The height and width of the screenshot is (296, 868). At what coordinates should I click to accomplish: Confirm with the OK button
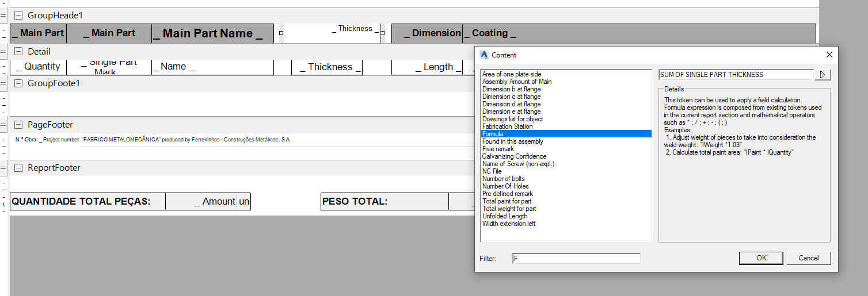click(761, 258)
